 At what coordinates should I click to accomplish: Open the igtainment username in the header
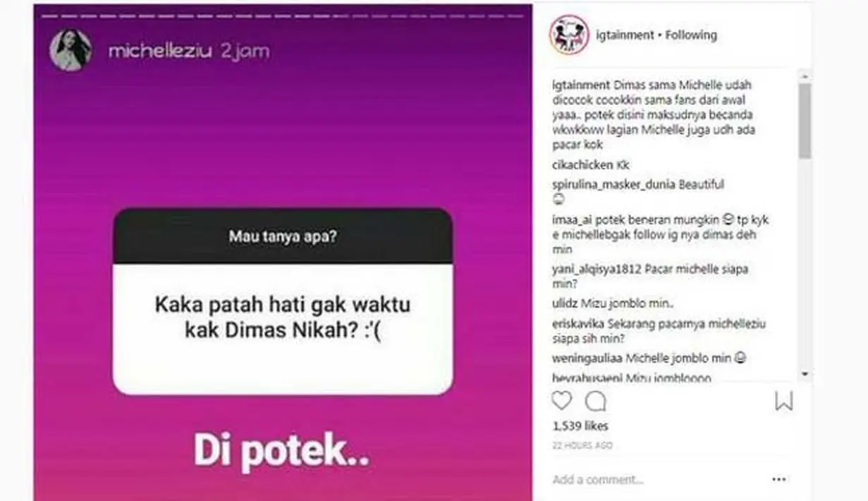(x=625, y=35)
